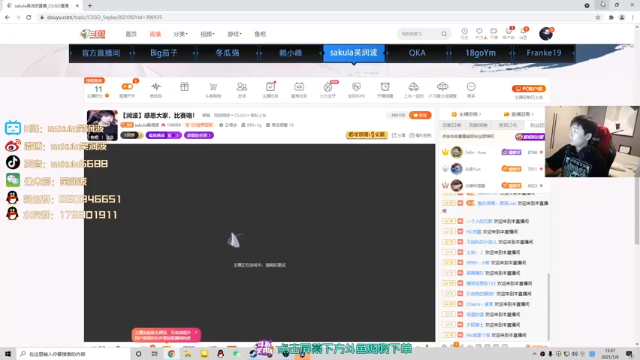Open the user avatar profile
Screen dimensions: 640x360
(546, 33)
